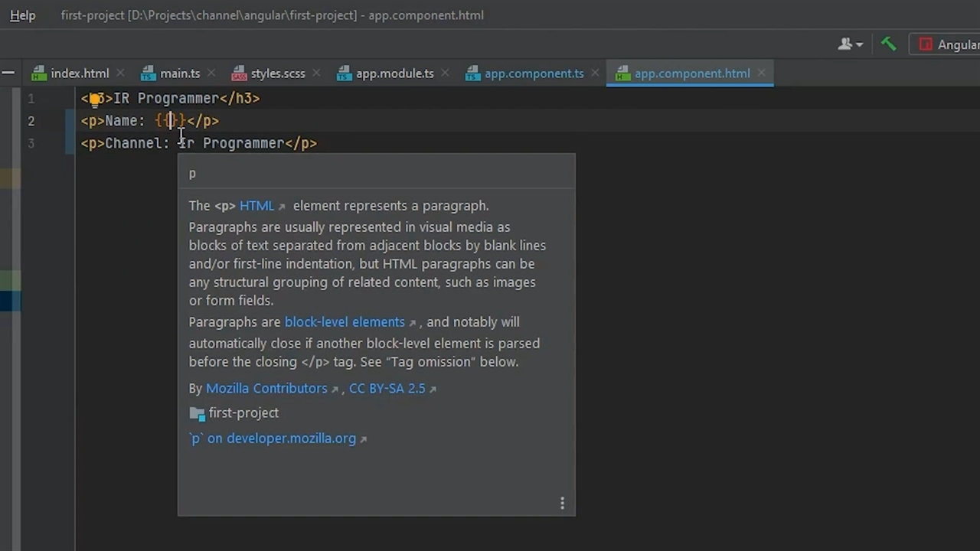Click the minus icon left of the tabs
The height and width of the screenshot is (551, 980).
pyautogui.click(x=8, y=73)
